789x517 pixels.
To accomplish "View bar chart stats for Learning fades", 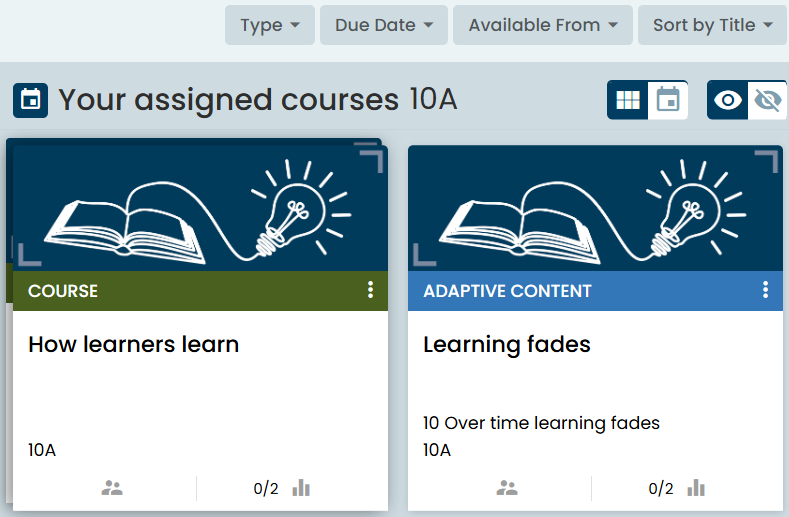I will 696,488.
